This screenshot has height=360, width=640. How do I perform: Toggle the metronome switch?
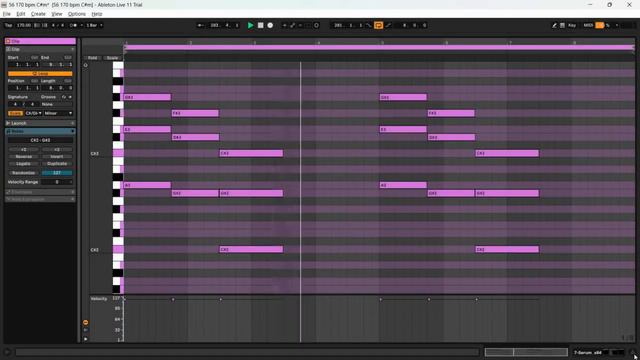pyautogui.click(x=73, y=25)
